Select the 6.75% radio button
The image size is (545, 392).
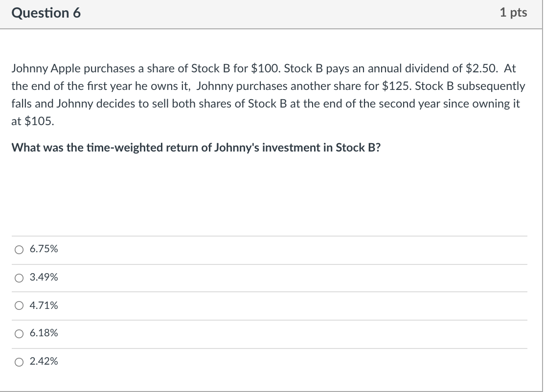click(x=19, y=250)
